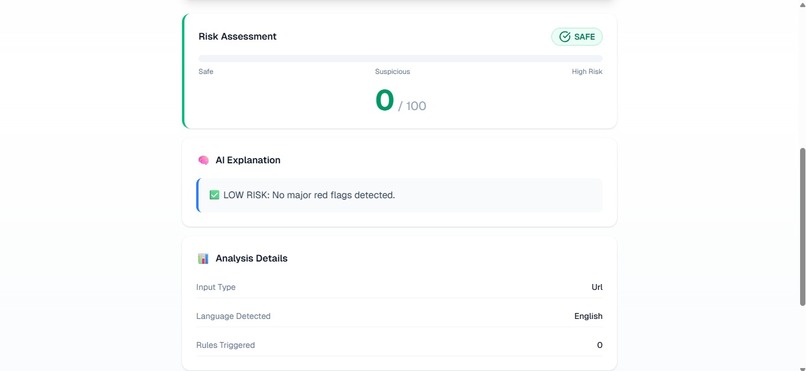Click the 'English' language value

[x=588, y=316]
